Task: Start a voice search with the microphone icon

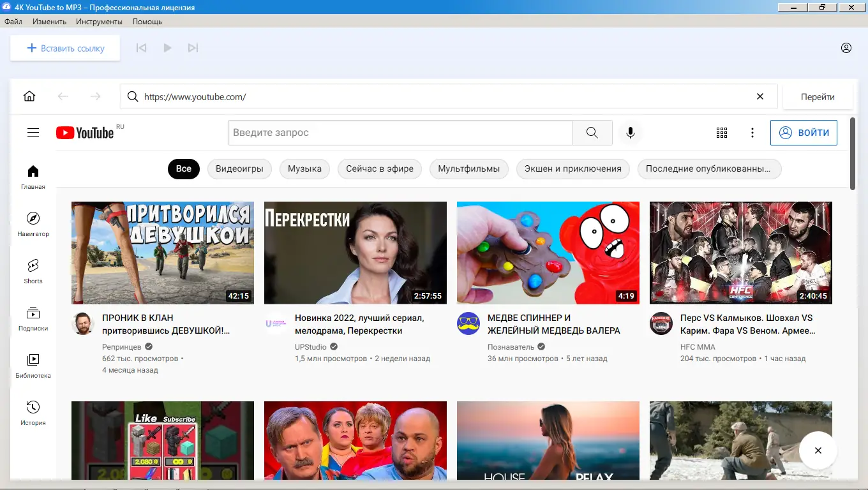Action: pyautogui.click(x=631, y=133)
